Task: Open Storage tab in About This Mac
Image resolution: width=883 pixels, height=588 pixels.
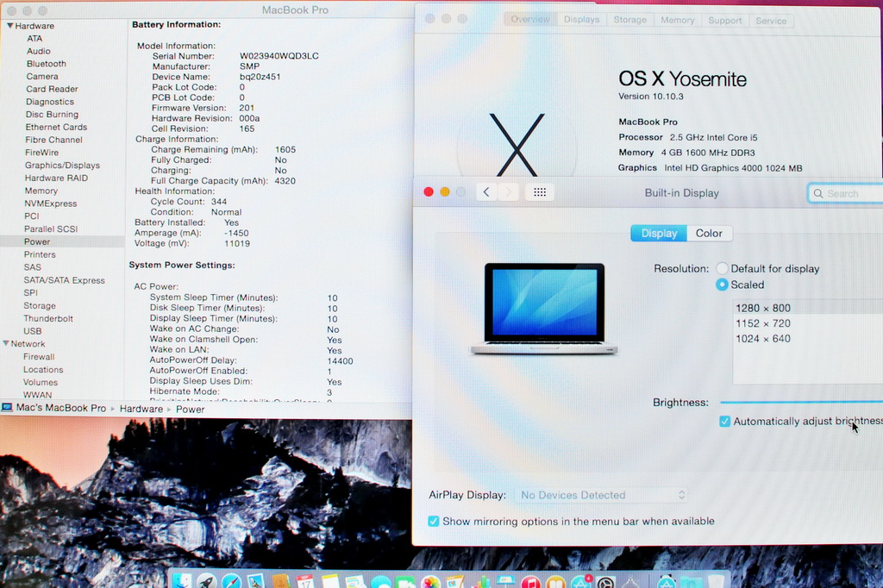Action: pos(629,20)
